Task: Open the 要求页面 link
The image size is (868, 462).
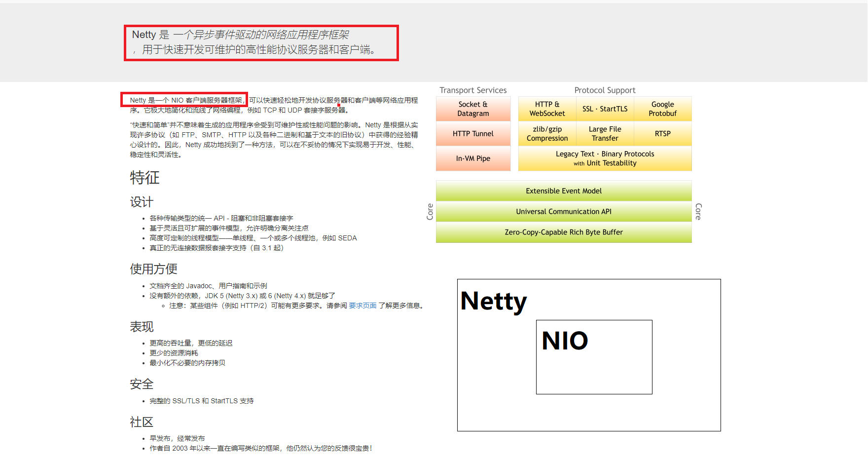Action: (362, 306)
